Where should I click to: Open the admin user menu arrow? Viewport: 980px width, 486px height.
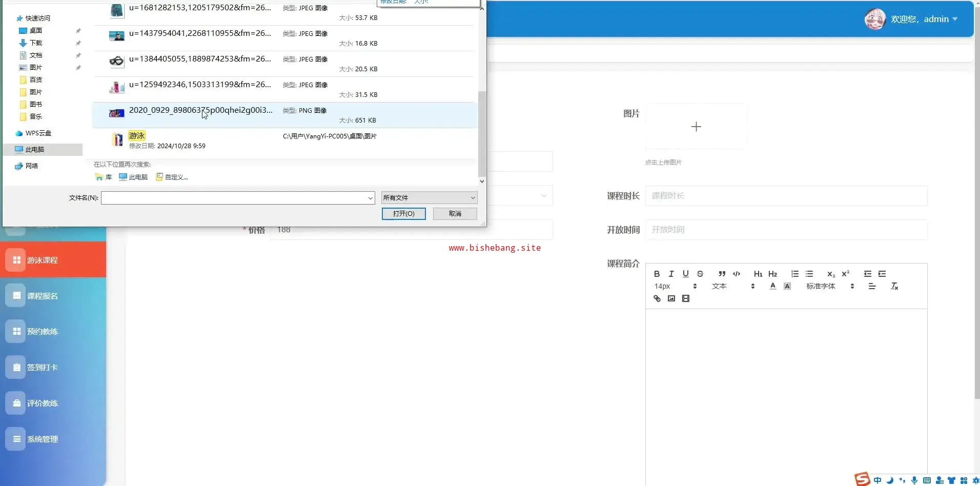point(955,19)
